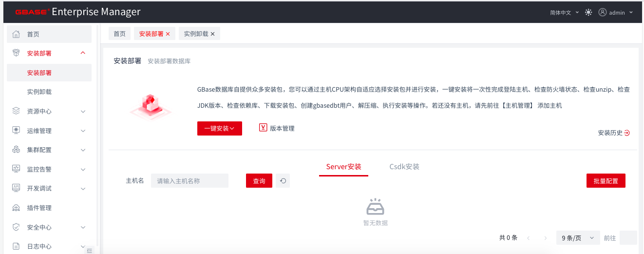Open the admin account dropdown arrow
The image size is (644, 254).
tap(631, 12)
